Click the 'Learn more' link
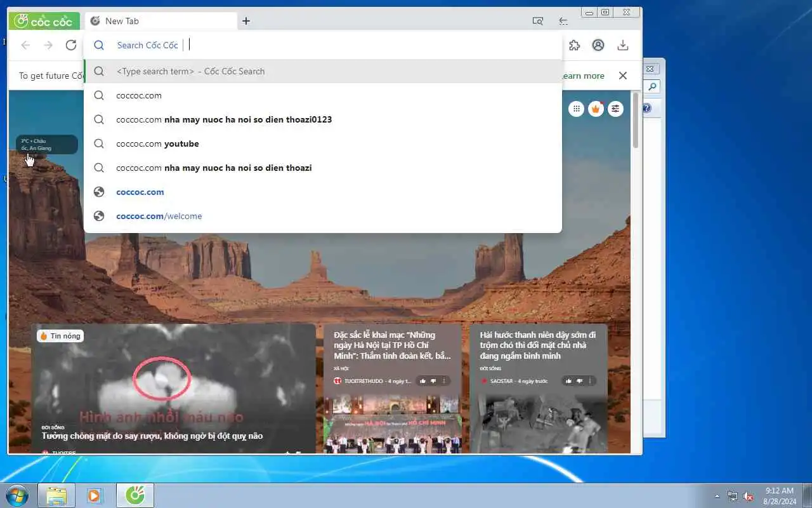The width and height of the screenshot is (812, 508). (x=583, y=76)
